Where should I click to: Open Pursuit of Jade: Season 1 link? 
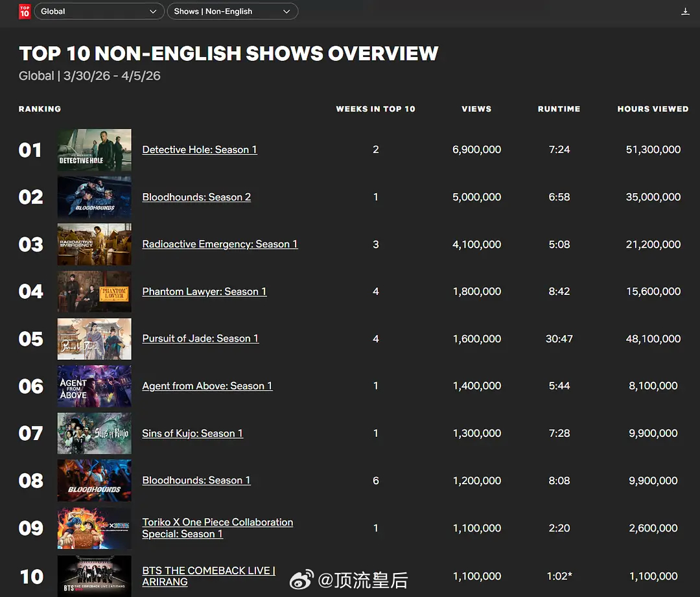pos(200,338)
